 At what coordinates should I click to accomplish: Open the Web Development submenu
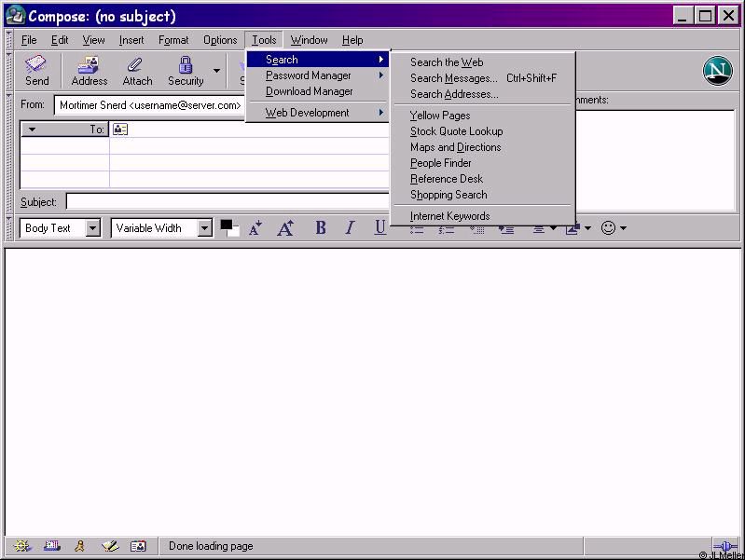pos(317,113)
